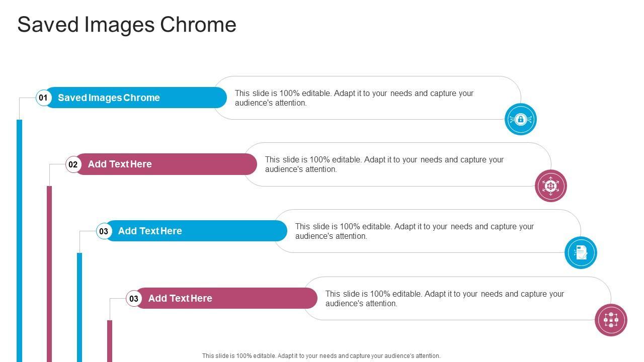This screenshot has height=362, width=644.
Task: Click the crimson connected-boxes icon in the last row
Action: tap(611, 320)
